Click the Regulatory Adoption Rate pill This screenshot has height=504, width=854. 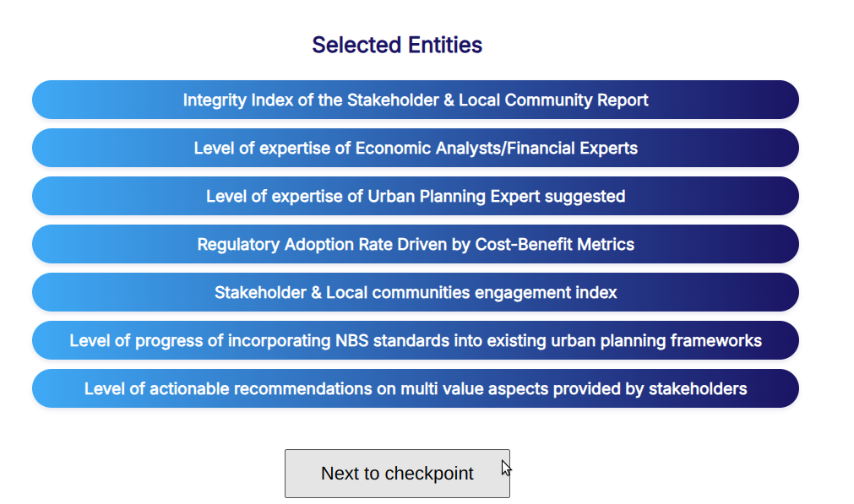(x=416, y=244)
